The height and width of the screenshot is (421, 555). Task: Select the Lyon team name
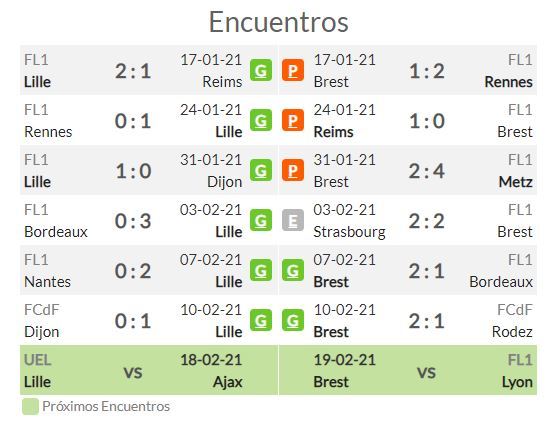pos(517,382)
